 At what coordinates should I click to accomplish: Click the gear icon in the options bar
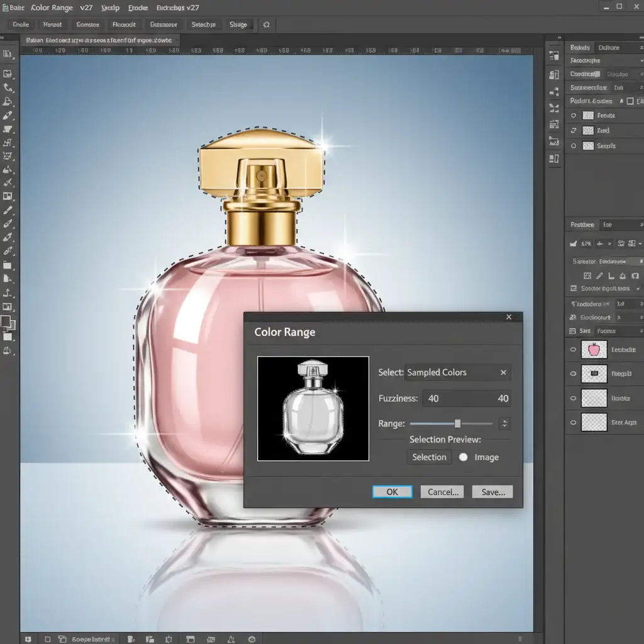[x=266, y=25]
